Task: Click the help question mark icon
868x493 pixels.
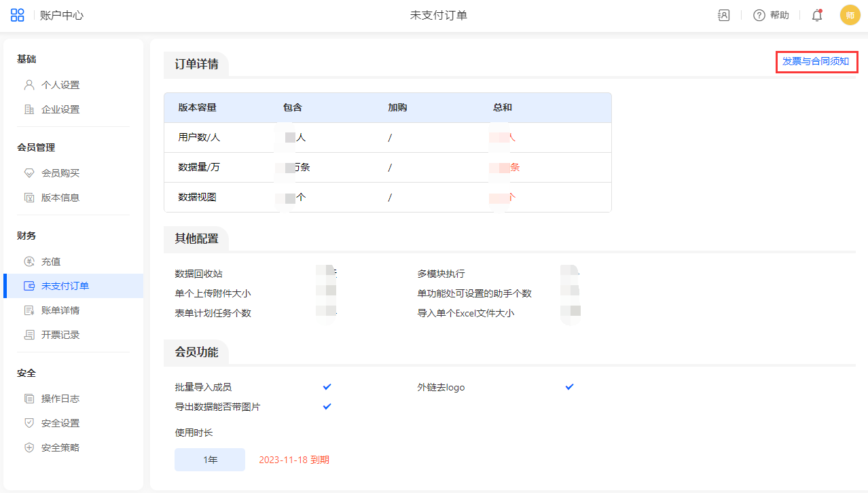Action: [759, 15]
